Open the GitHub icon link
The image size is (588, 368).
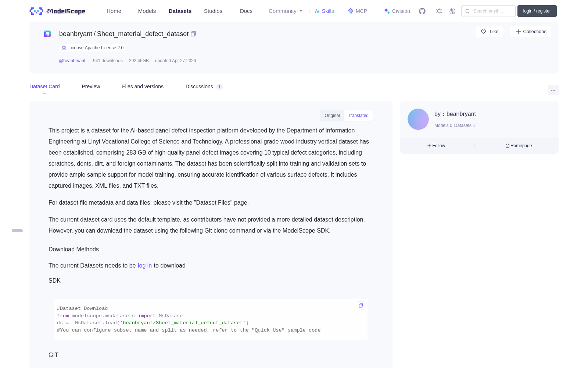coord(422,11)
